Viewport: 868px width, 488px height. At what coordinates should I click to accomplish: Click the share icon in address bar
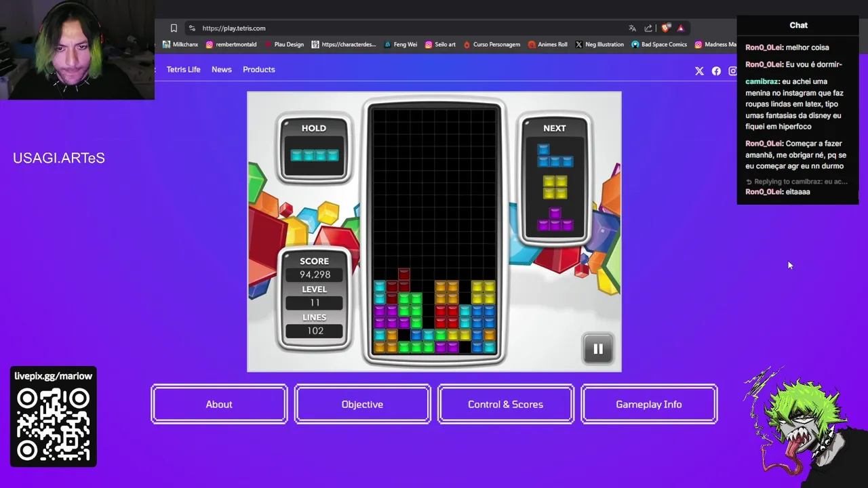[x=648, y=28]
